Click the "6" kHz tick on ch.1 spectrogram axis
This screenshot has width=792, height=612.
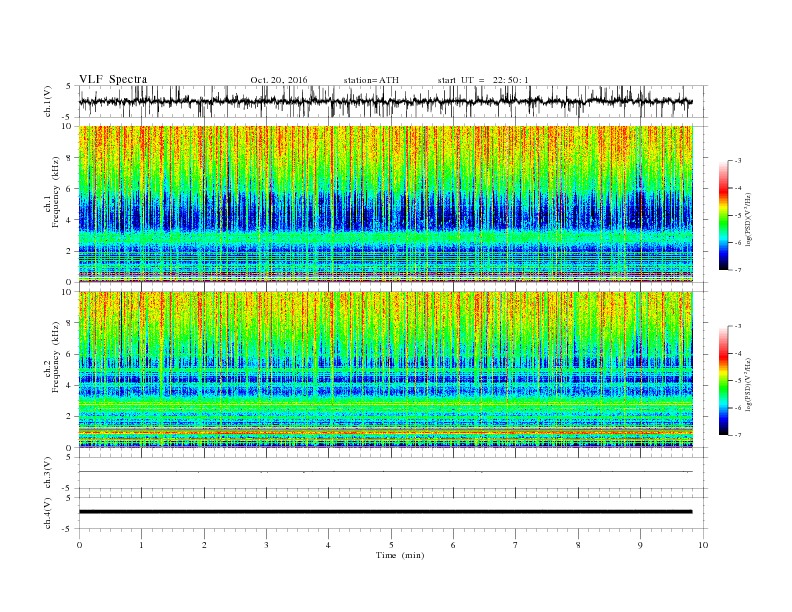[69, 189]
